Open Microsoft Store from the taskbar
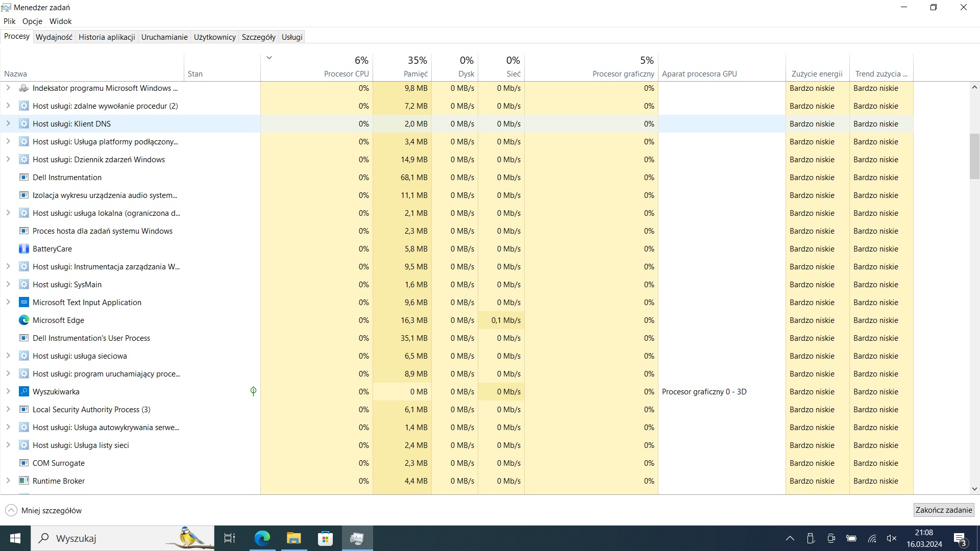 click(325, 538)
